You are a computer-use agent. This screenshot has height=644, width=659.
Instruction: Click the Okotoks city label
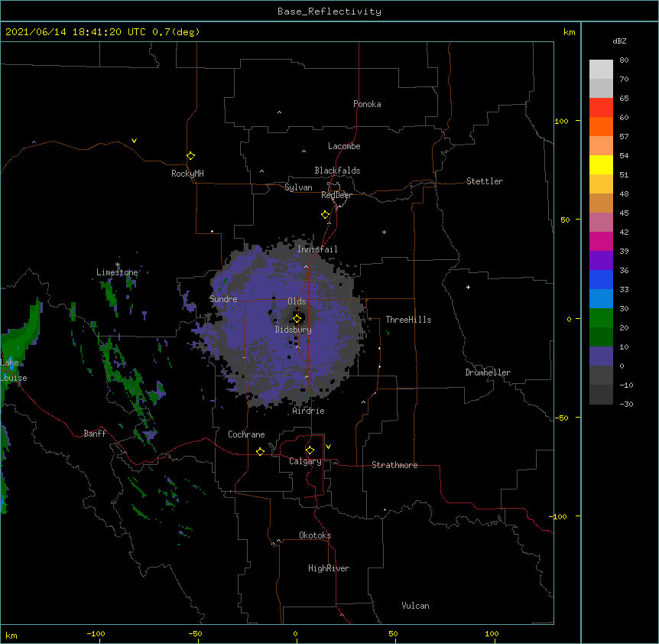pyautogui.click(x=315, y=535)
